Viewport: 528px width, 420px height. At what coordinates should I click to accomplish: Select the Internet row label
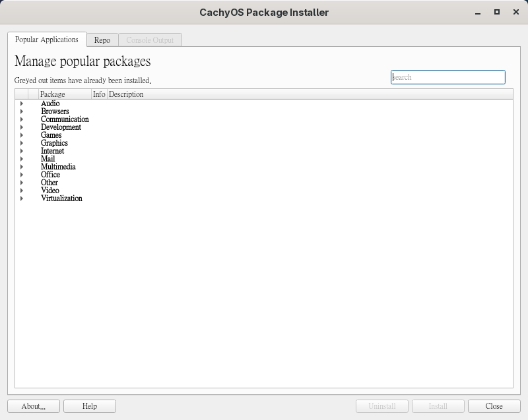click(53, 151)
